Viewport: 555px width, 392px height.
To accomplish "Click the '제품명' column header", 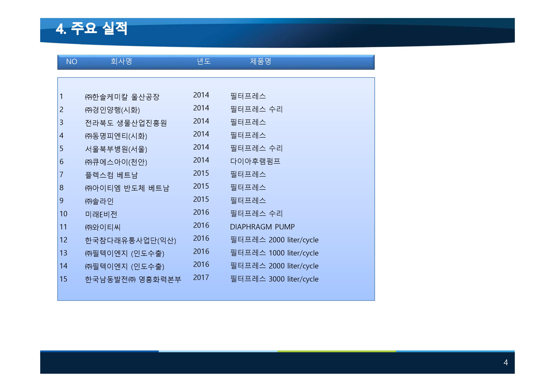I will 260,61.
